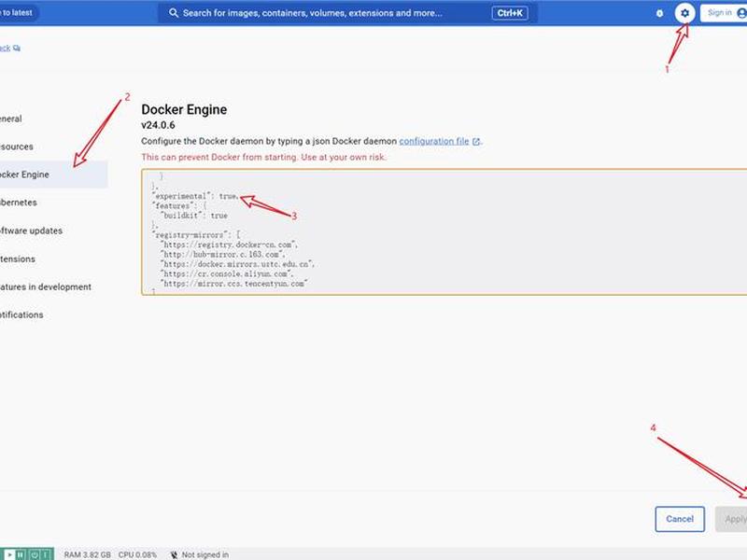747x560 pixels.
Task: Click the feedback chat icon under the header
Action: 17,49
